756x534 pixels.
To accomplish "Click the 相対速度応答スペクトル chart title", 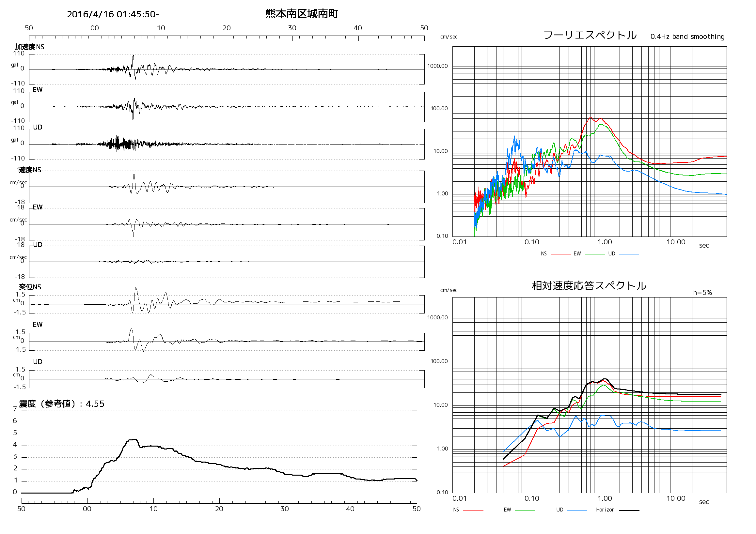I will [x=589, y=285].
